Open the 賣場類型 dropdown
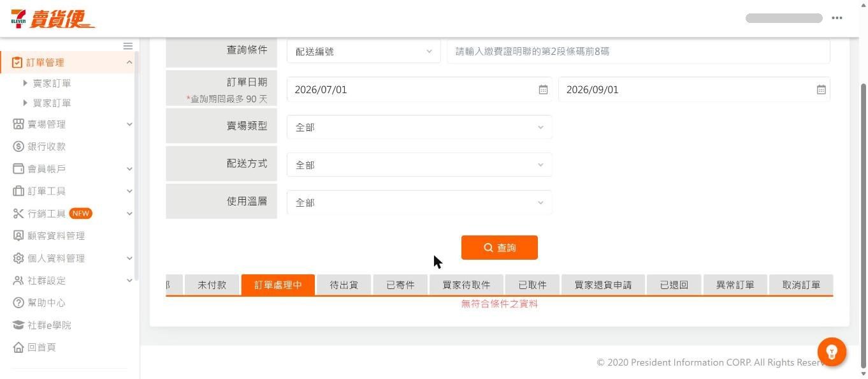The height and width of the screenshot is (379, 868). [x=419, y=127]
